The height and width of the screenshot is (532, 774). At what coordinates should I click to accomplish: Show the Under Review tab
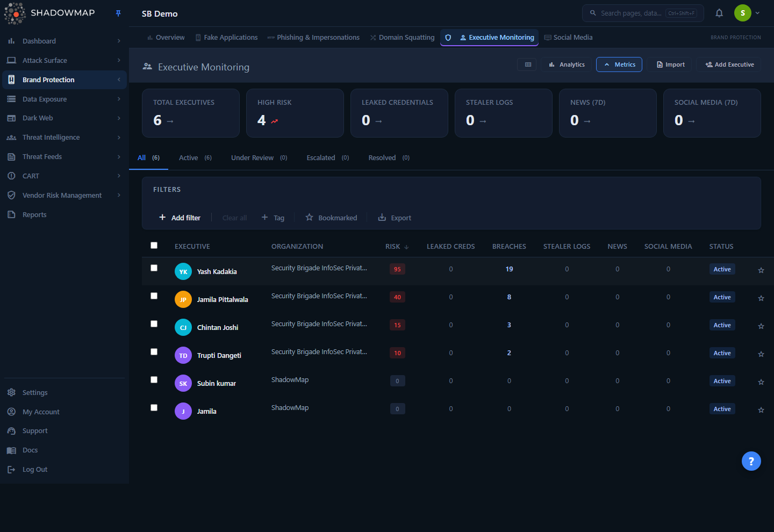pos(259,158)
